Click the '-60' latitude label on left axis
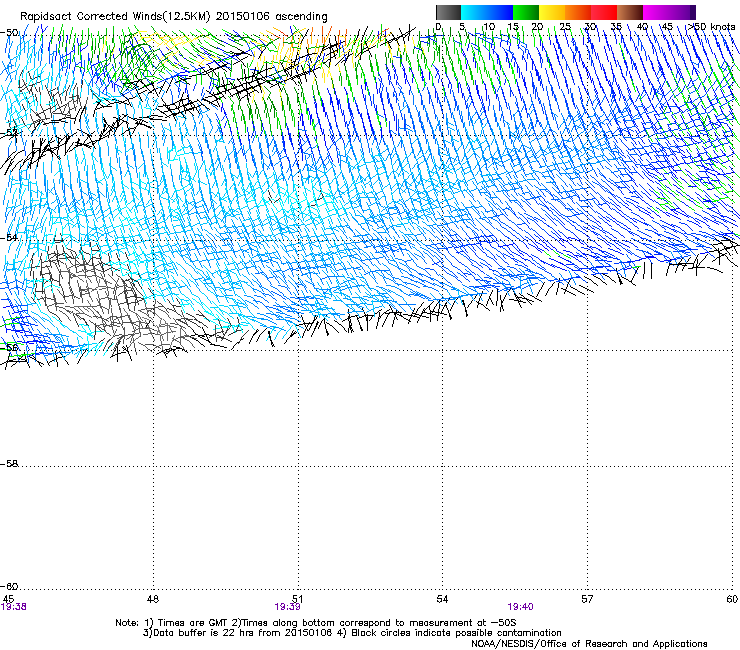This screenshot has width=740, height=650. [x=9, y=586]
